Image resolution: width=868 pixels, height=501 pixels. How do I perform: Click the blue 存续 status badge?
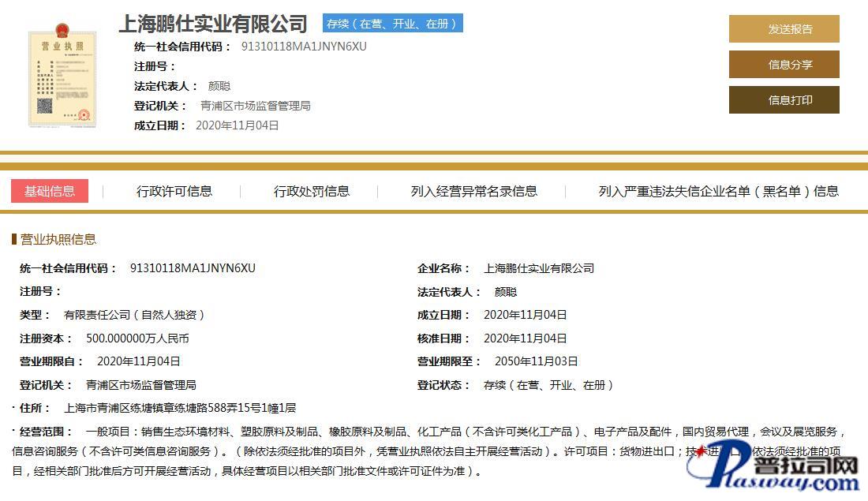coord(393,24)
